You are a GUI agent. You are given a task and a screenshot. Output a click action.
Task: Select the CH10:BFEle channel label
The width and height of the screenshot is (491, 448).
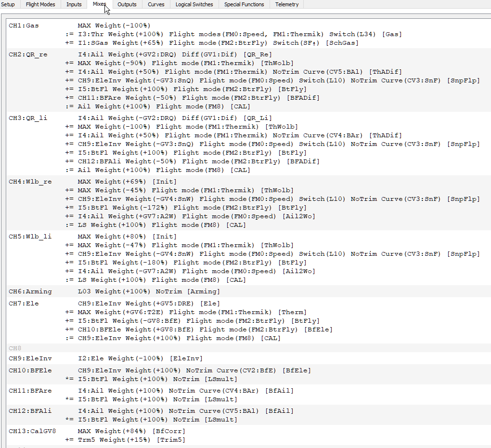[30, 370]
